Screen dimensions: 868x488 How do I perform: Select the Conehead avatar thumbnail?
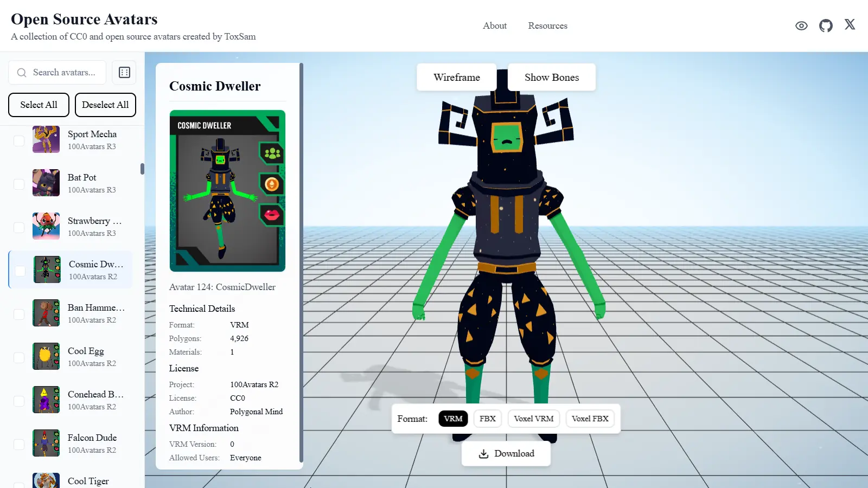46,400
